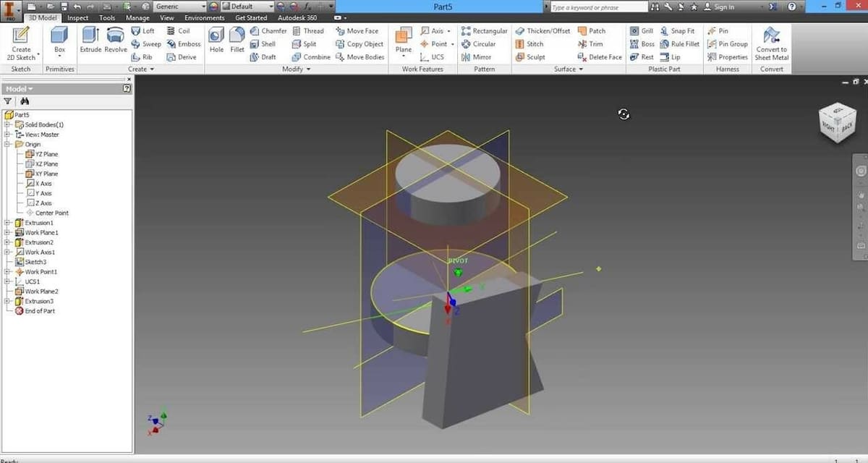The image size is (868, 463).
Task: Collapse the Origin folder node
Action: 7,144
